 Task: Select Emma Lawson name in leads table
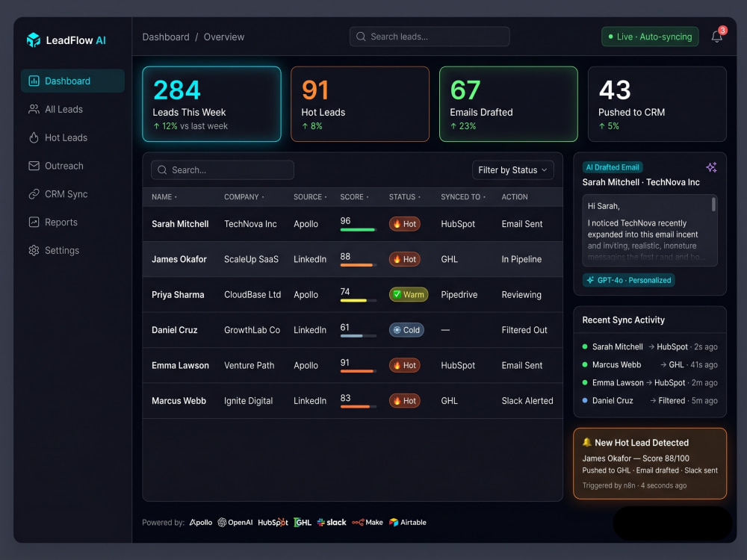click(x=180, y=365)
